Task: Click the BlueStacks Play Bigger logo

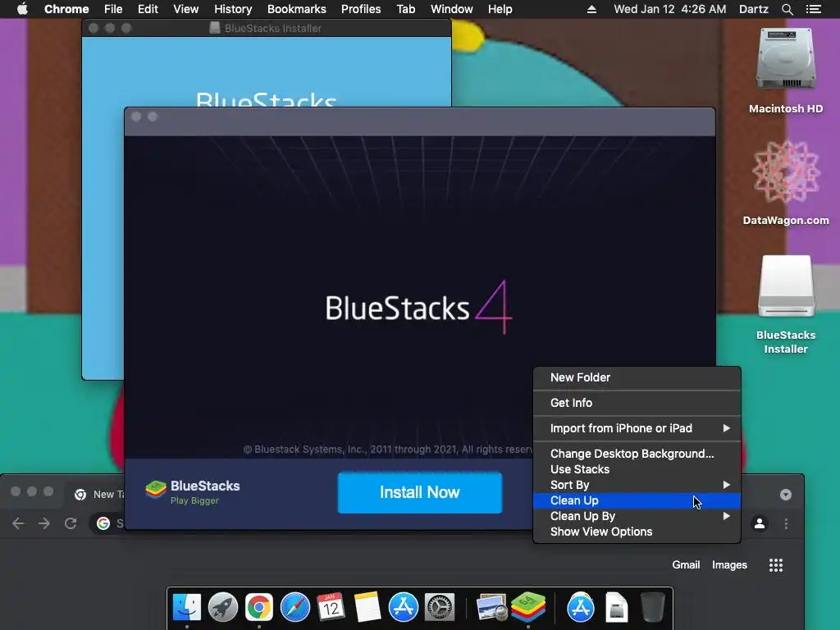Action: click(192, 492)
